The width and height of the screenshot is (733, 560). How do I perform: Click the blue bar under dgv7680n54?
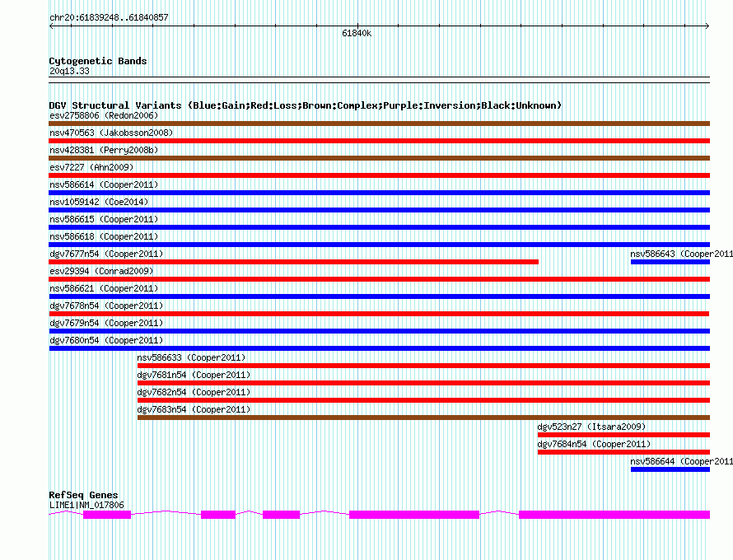(379, 348)
